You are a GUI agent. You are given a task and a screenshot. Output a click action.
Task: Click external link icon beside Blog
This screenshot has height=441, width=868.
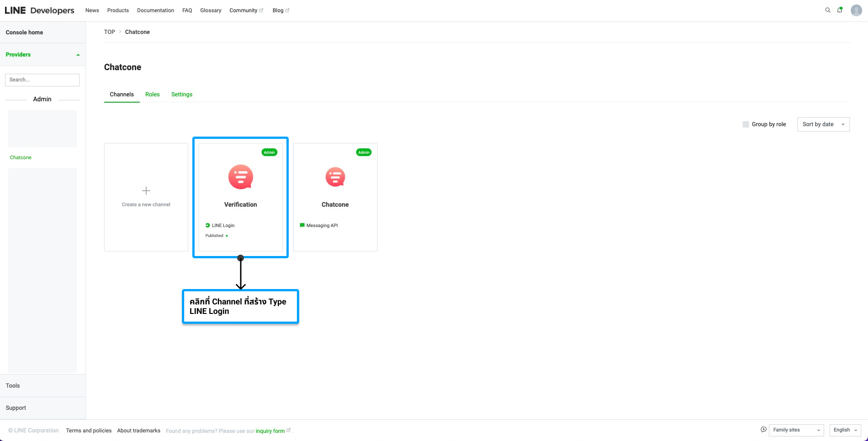click(287, 10)
